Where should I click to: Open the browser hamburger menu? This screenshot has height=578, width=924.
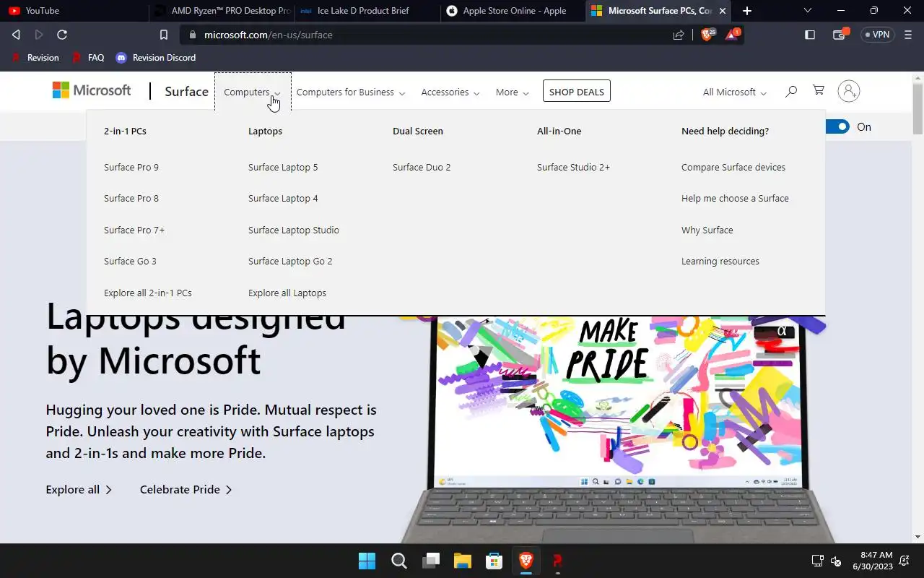908,35
